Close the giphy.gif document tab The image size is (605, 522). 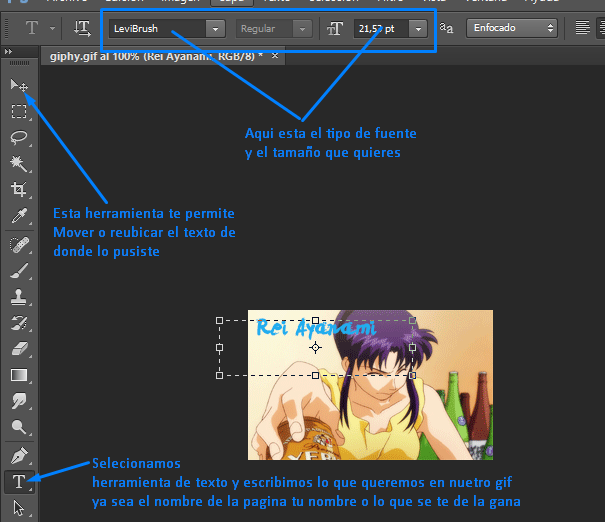click(x=275, y=56)
